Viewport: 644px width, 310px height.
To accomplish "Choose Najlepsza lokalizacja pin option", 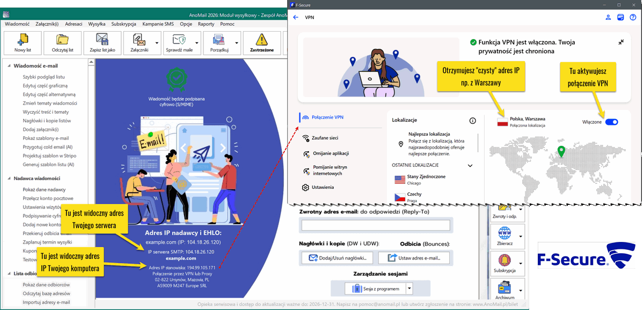I will [401, 144].
